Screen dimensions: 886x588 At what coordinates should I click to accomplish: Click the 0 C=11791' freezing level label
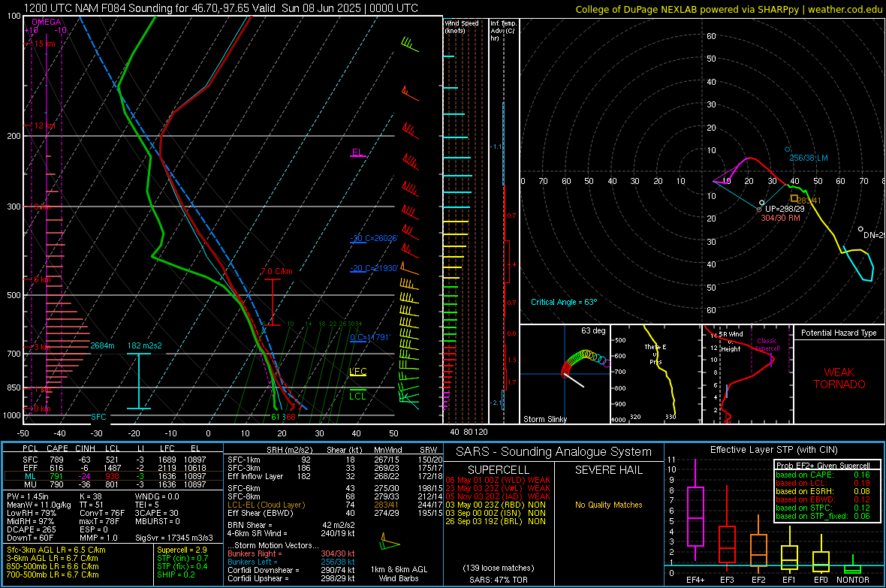370,337
